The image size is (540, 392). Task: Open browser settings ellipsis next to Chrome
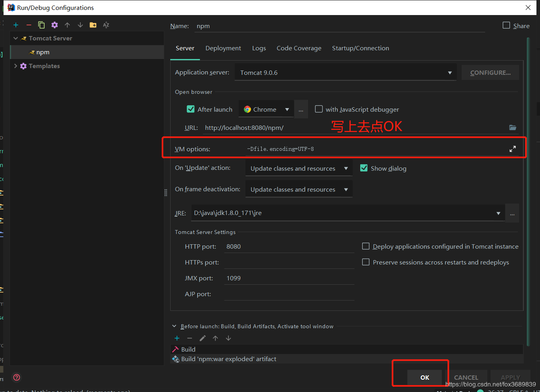coord(301,109)
